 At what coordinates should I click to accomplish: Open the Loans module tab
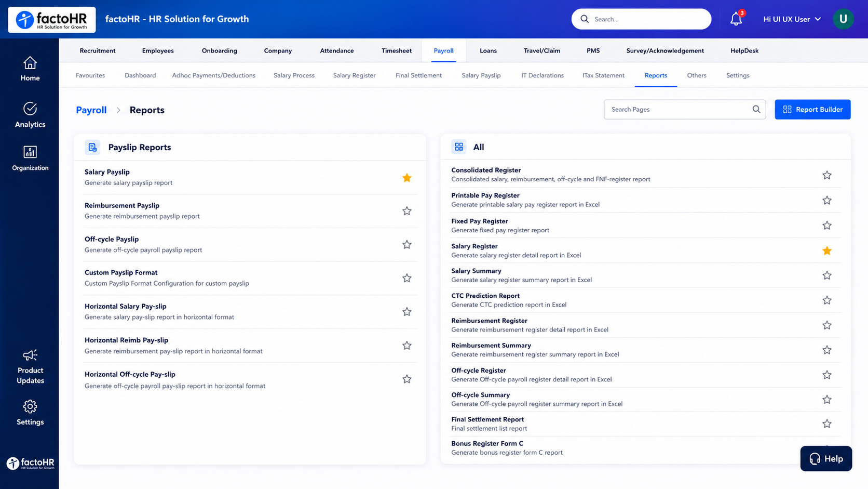pyautogui.click(x=488, y=50)
